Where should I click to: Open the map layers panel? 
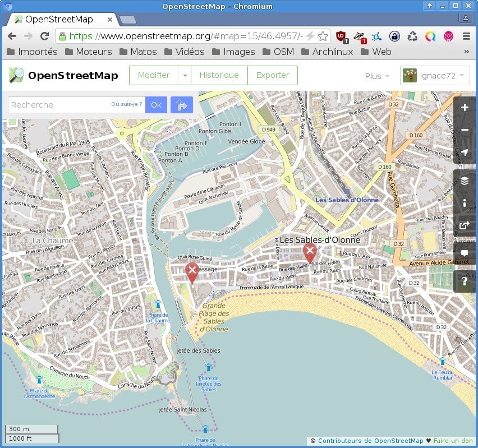click(465, 181)
